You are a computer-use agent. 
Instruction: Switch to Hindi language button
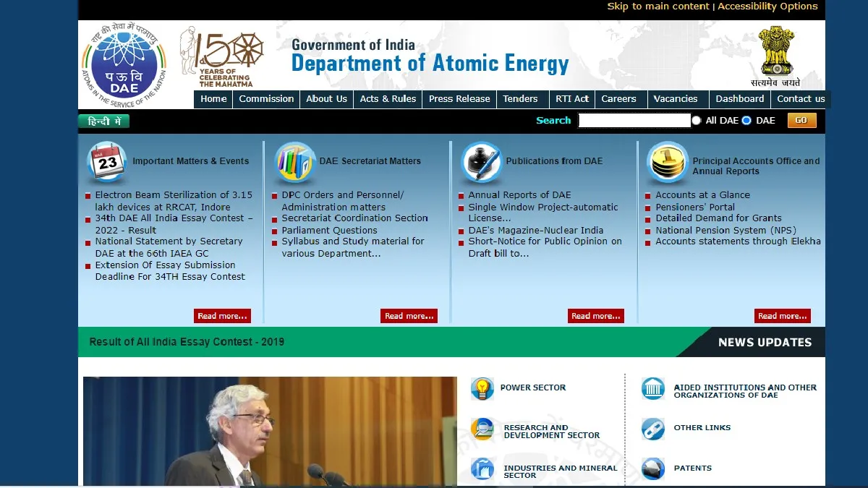click(x=104, y=121)
